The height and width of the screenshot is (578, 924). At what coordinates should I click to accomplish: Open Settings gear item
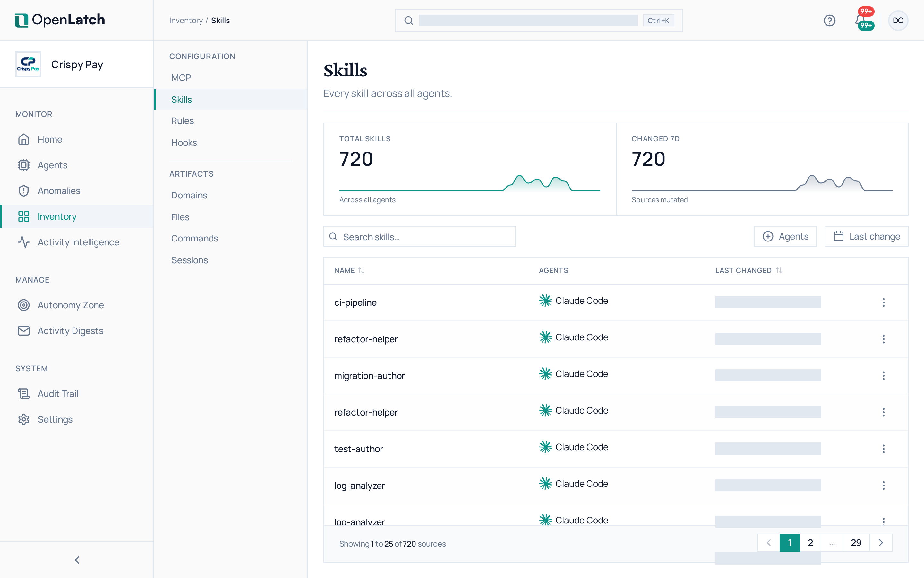coord(77,419)
